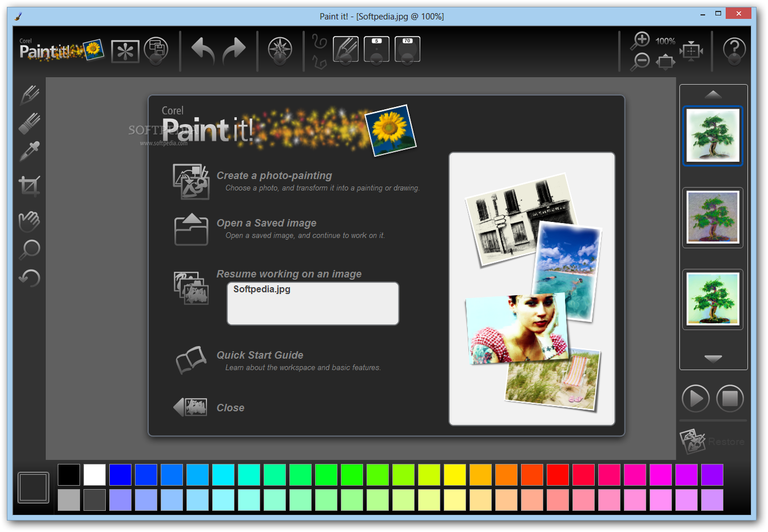Open the opacity 70 dropdown

click(x=407, y=50)
